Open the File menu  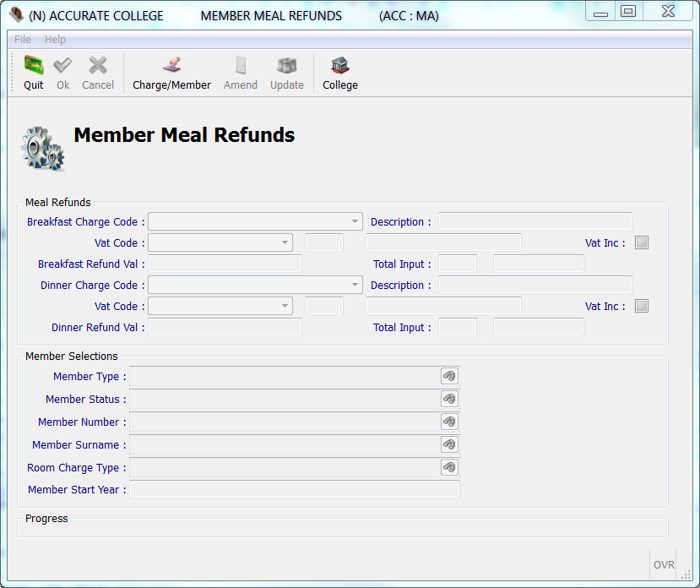[23, 40]
